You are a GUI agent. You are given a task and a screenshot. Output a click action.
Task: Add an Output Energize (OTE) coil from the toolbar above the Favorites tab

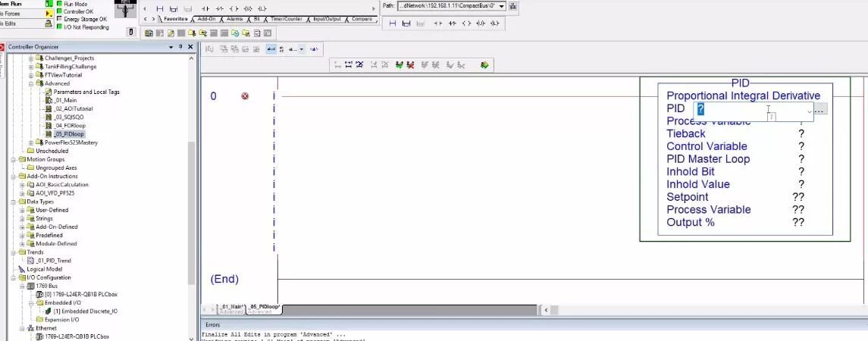233,9
